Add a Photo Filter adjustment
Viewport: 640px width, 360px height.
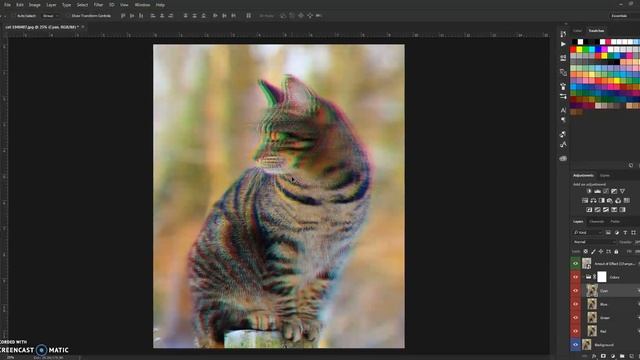point(610,201)
